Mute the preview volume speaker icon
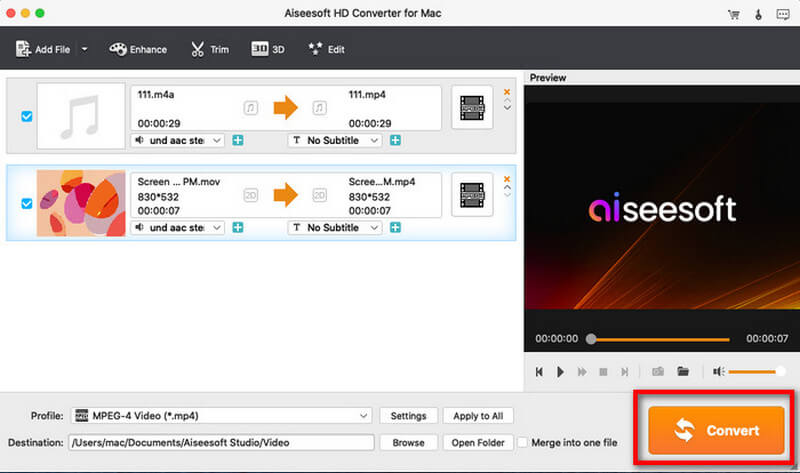 718,371
